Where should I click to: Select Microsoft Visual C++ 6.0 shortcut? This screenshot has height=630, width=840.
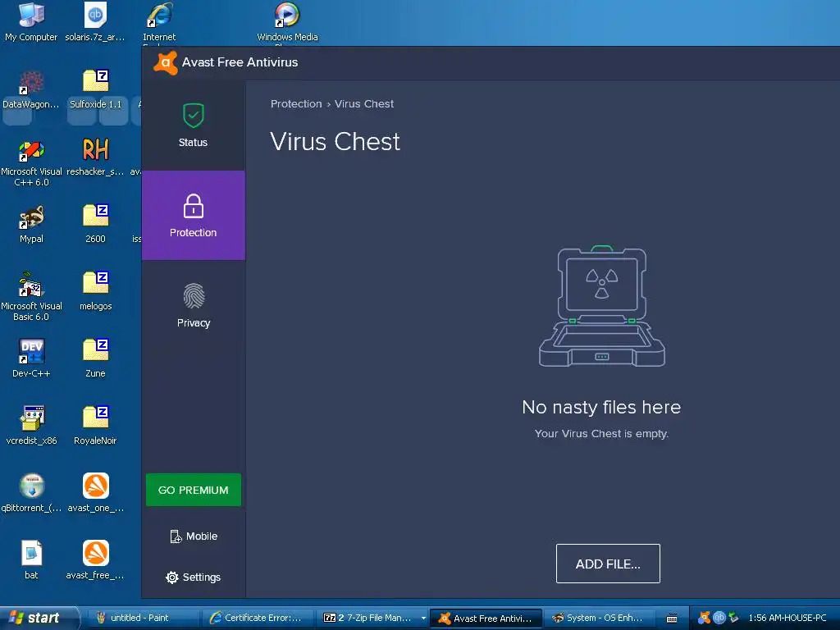(31, 163)
